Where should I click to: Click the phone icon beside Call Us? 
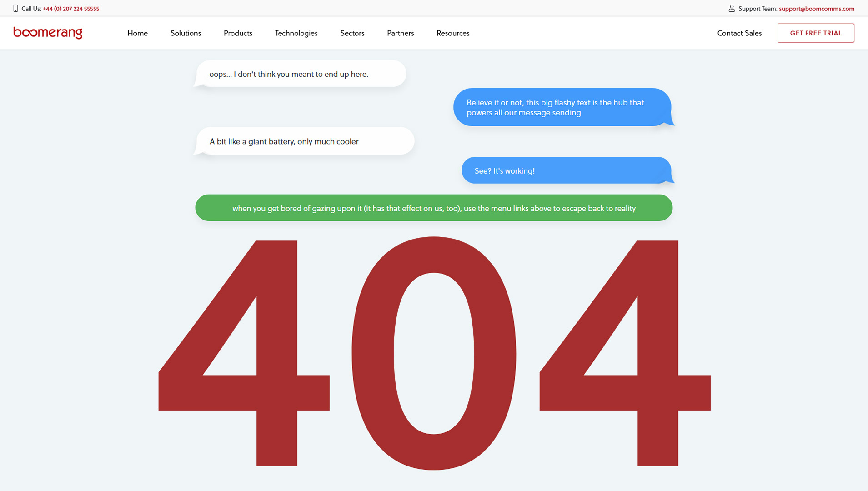pyautogui.click(x=16, y=9)
